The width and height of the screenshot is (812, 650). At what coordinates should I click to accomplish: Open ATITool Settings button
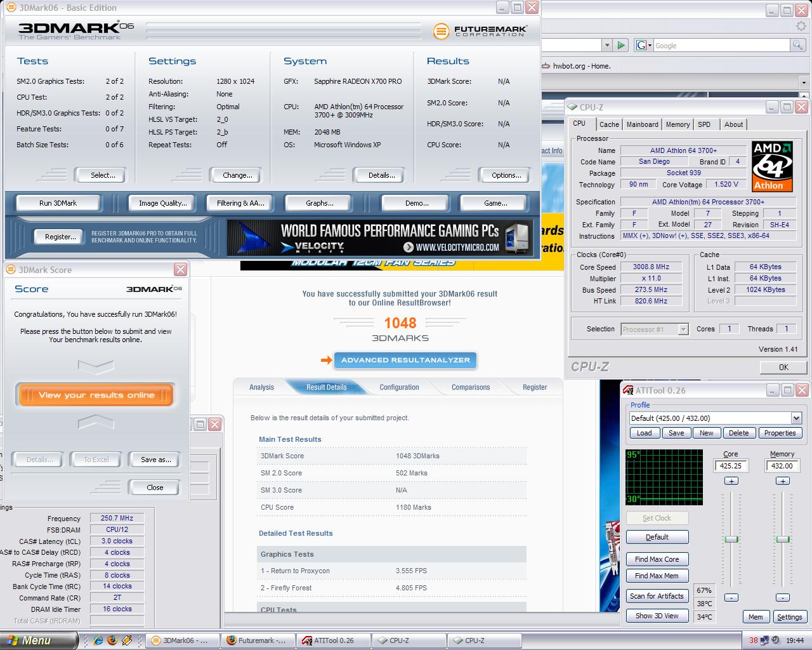click(789, 617)
